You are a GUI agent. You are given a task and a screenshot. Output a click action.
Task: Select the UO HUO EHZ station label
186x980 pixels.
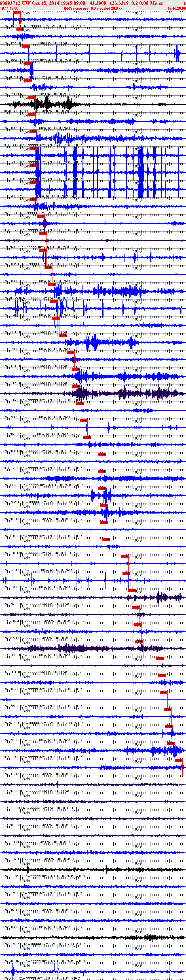click(x=42, y=179)
